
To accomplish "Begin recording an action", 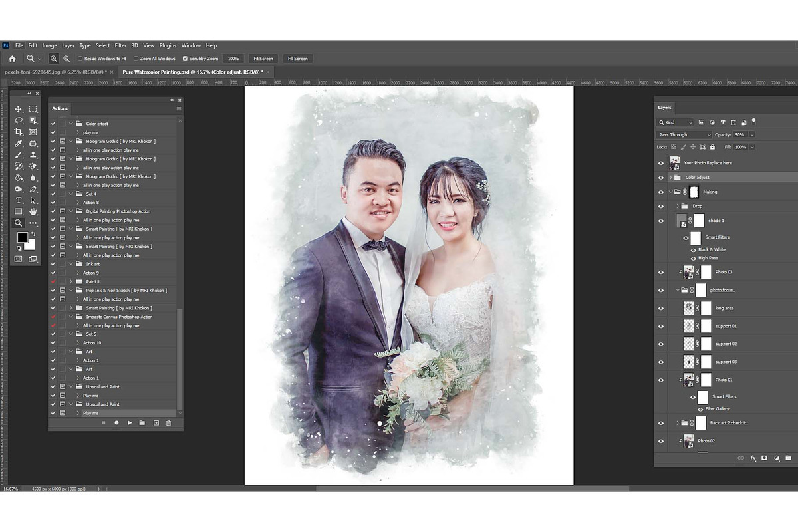I will pos(116,422).
